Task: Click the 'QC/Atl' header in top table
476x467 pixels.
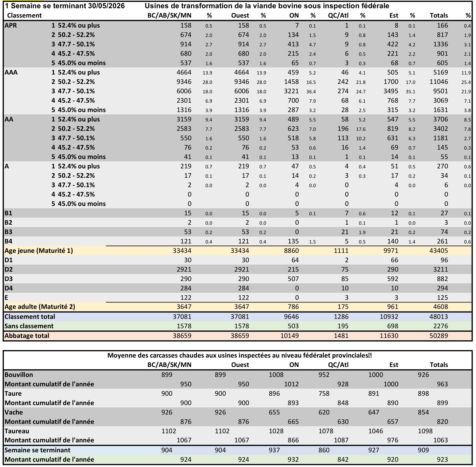Action: [x=338, y=16]
